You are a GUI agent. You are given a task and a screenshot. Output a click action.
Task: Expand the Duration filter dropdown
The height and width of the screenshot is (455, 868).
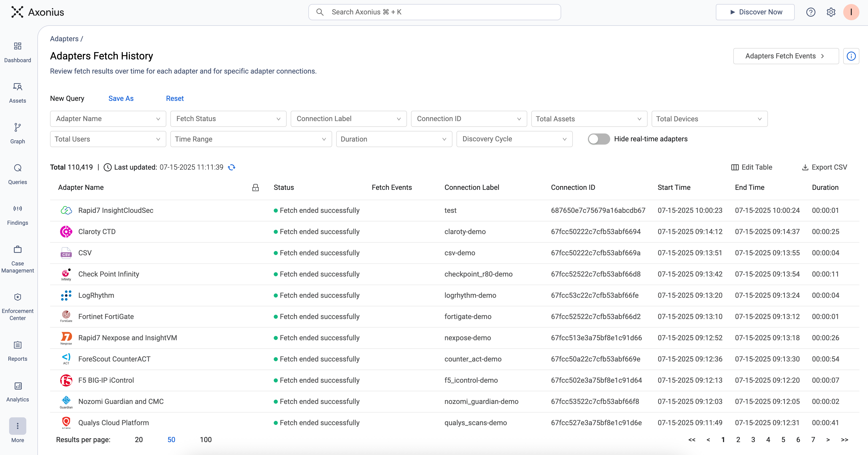click(394, 139)
